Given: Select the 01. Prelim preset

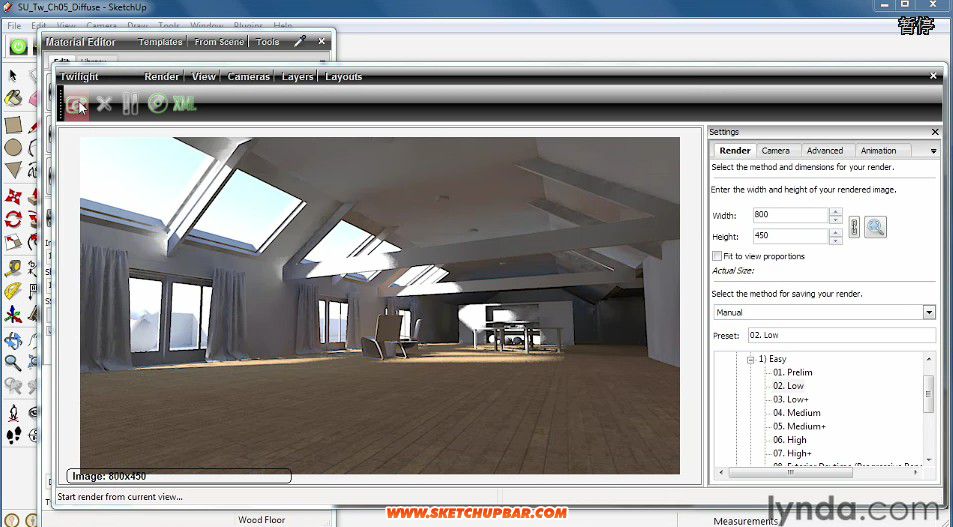Looking at the screenshot, I should [793, 373].
